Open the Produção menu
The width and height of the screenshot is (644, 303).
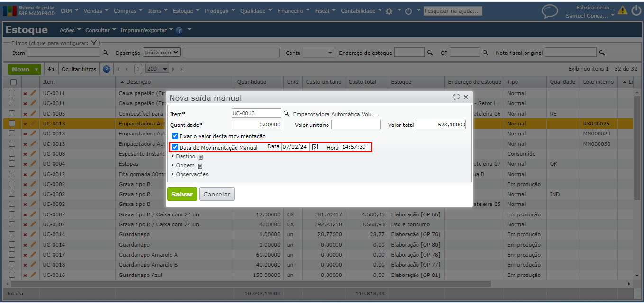(x=220, y=11)
